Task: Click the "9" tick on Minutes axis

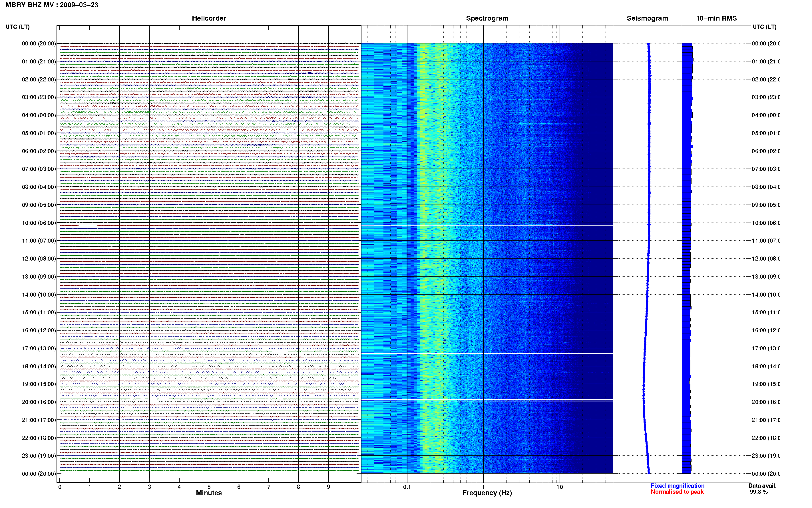Action: coord(328,487)
